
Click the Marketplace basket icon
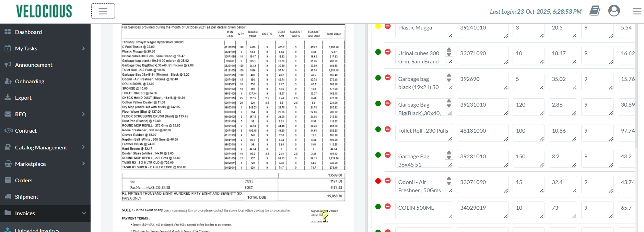[8, 163]
